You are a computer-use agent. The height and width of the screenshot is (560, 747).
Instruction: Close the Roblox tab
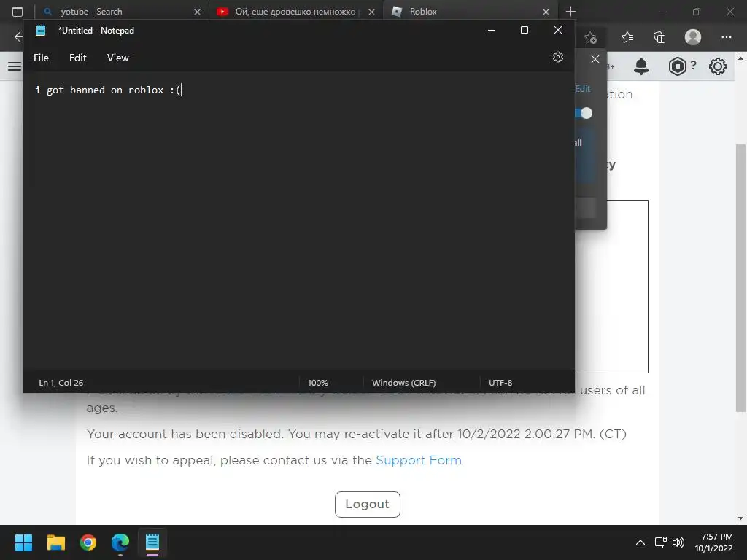[546, 12]
